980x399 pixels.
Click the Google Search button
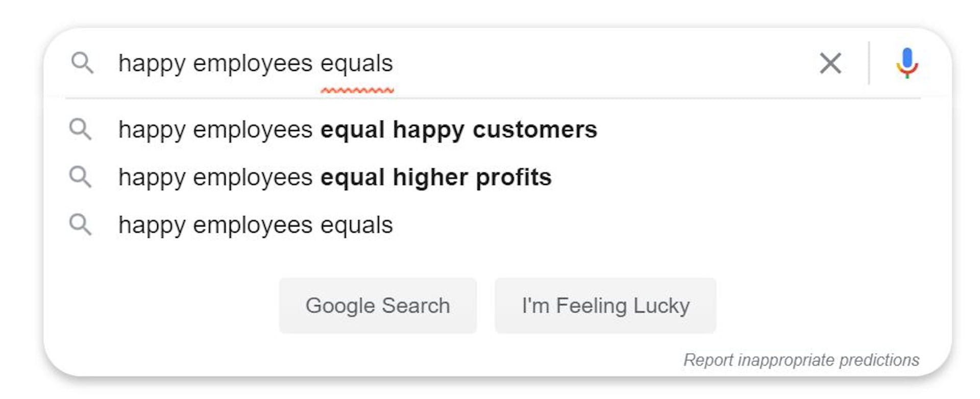(x=378, y=306)
